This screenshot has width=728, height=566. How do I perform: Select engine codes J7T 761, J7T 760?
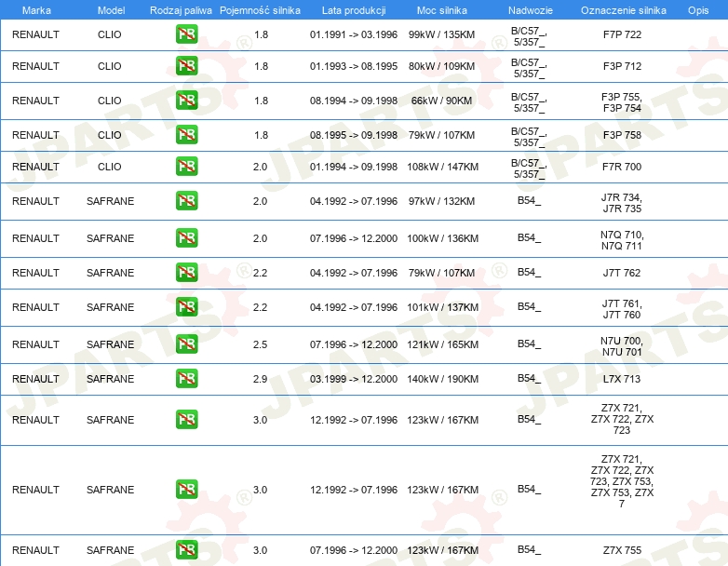coord(622,309)
